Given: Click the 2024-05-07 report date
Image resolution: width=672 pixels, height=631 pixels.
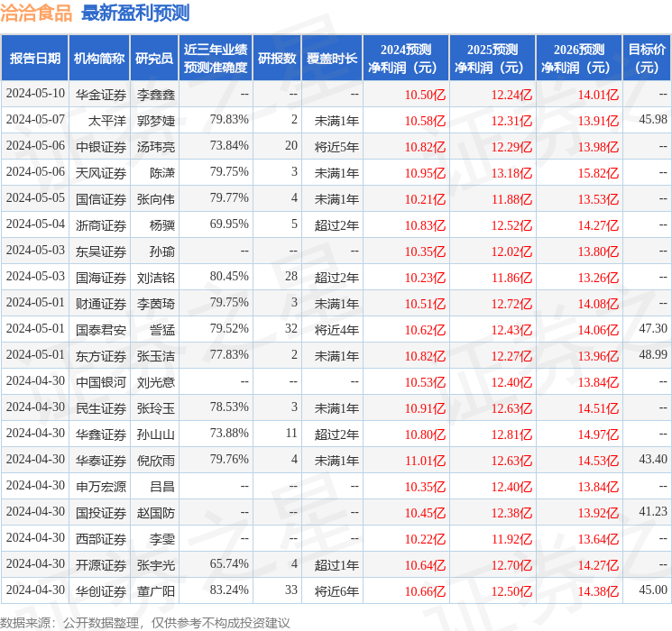Looking at the screenshot, I should click(x=35, y=120).
